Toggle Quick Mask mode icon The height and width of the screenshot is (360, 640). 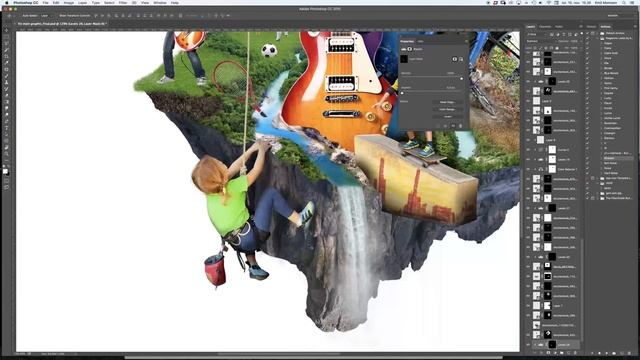pyautogui.click(x=6, y=181)
